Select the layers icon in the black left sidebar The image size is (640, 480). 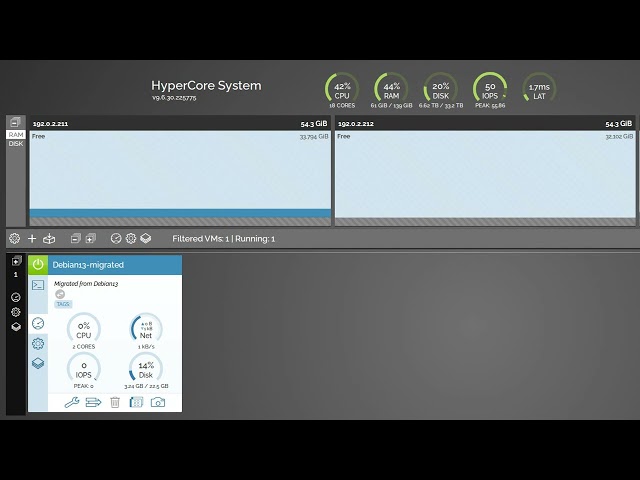coord(16,327)
